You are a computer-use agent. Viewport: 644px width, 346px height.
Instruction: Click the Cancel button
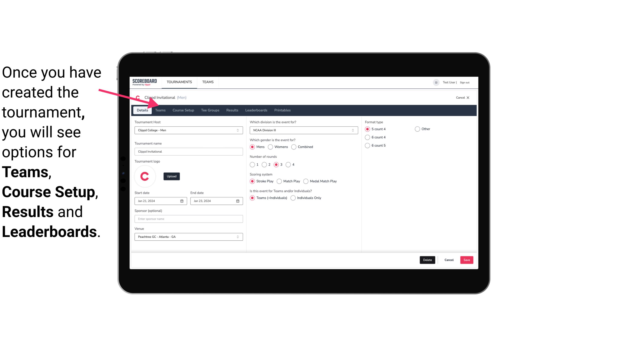tap(449, 260)
